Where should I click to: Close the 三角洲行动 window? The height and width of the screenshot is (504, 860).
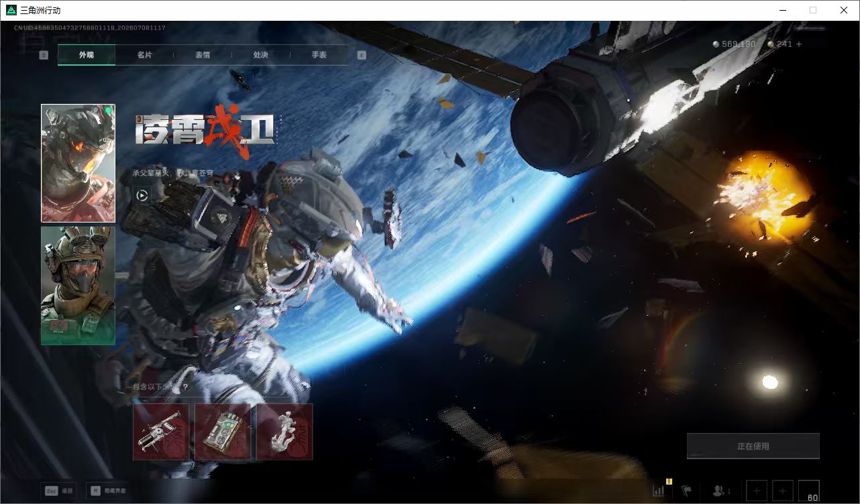[844, 10]
